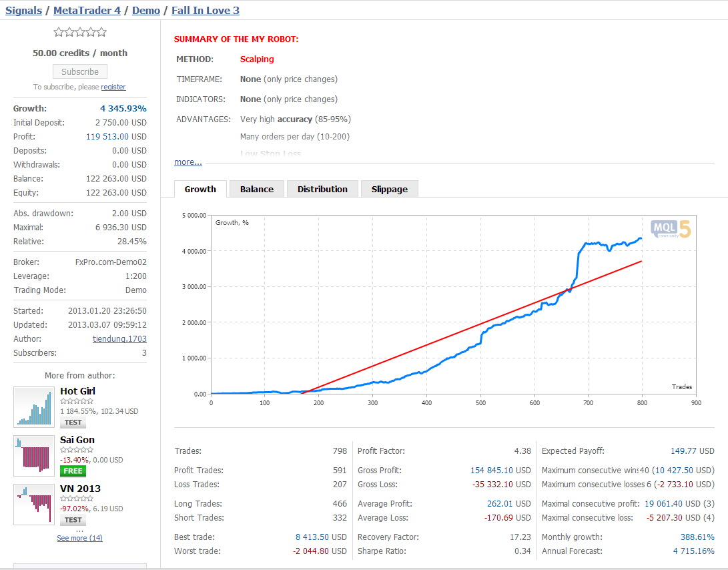Click the star rating under the signal title
Viewport: 728px width, 570px height.
pos(80,32)
